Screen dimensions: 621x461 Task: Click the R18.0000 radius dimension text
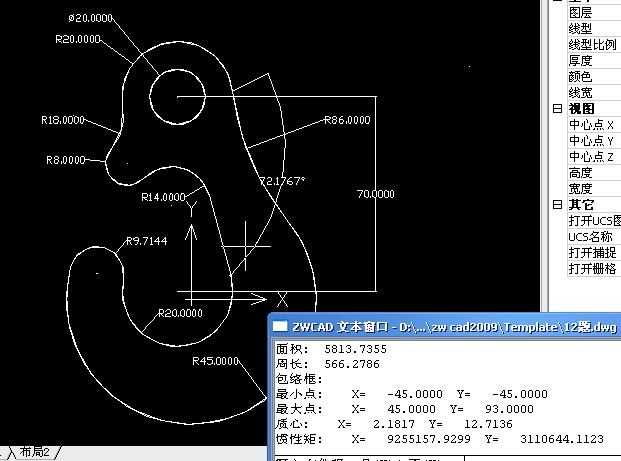click(63, 120)
